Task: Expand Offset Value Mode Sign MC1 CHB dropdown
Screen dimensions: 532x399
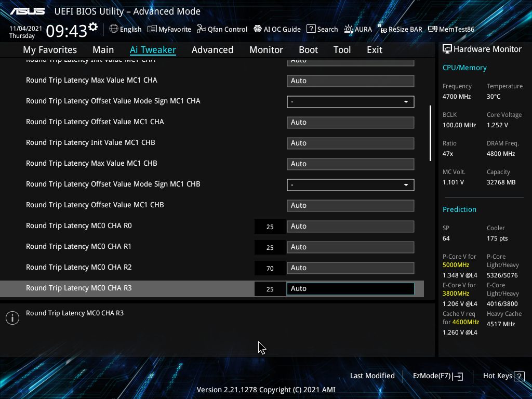Action: (x=351, y=185)
